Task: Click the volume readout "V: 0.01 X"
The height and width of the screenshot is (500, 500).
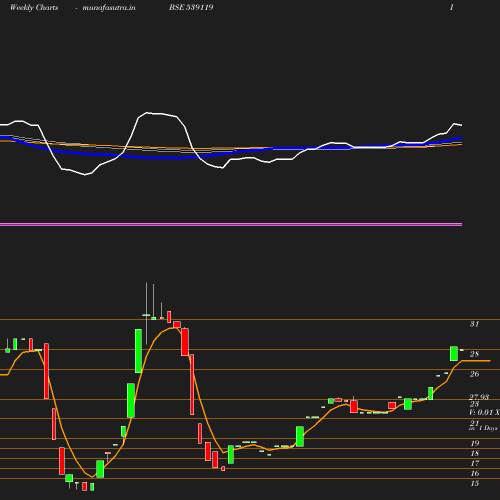Action: [484, 412]
